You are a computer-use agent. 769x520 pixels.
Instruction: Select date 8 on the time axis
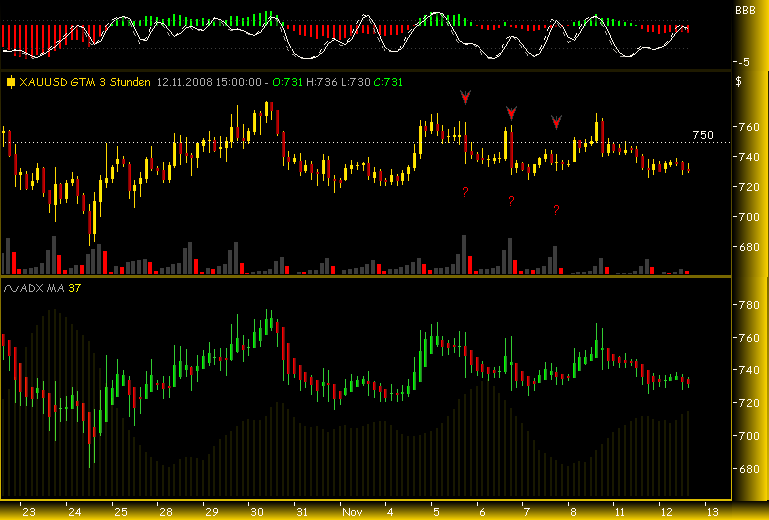(572, 512)
